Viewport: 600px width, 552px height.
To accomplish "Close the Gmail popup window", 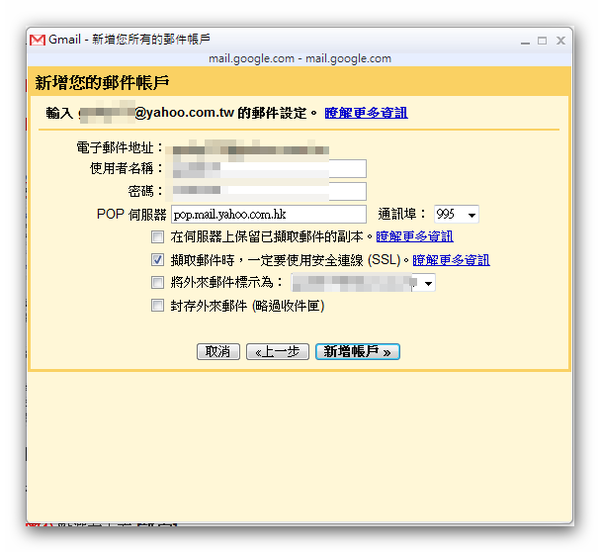I will (x=561, y=41).
